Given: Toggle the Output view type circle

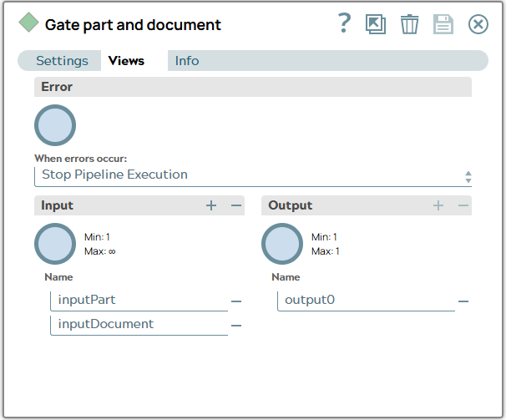Looking at the screenshot, I should (282, 244).
